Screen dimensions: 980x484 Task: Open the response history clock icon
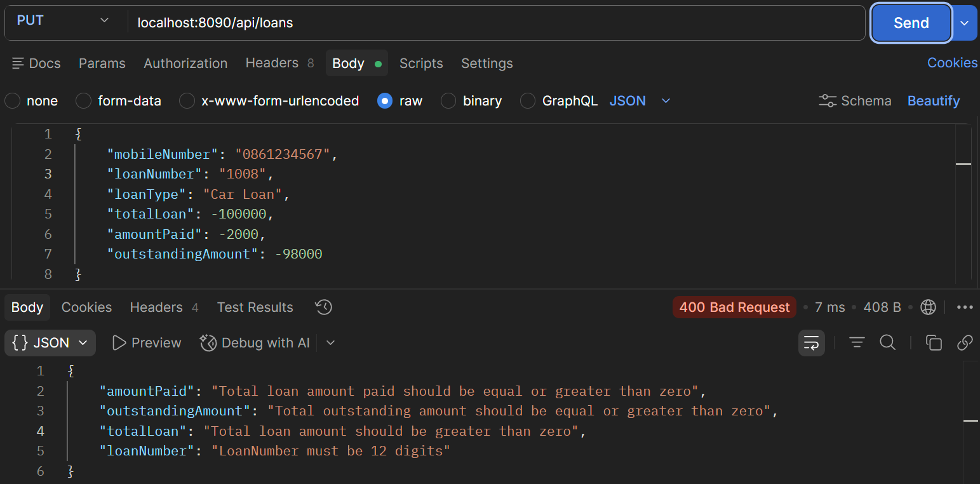[x=323, y=307]
